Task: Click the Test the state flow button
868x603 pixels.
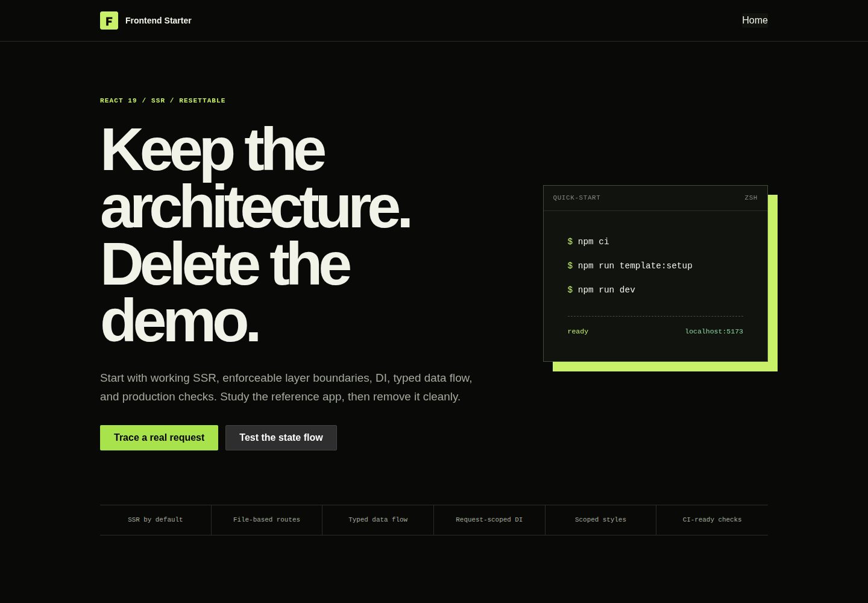Action: click(281, 438)
